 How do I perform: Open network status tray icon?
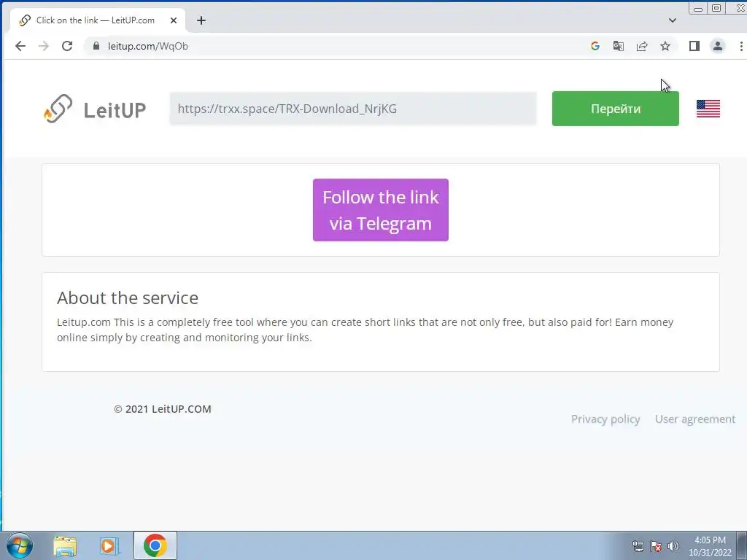coord(638,546)
